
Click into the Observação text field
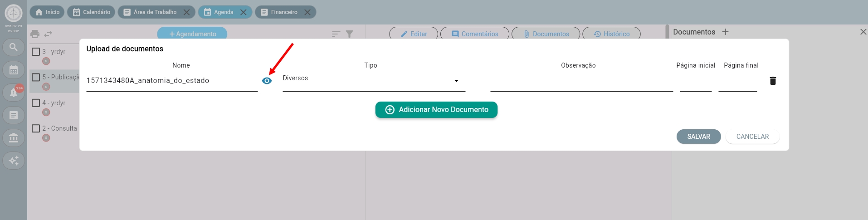pos(581,83)
